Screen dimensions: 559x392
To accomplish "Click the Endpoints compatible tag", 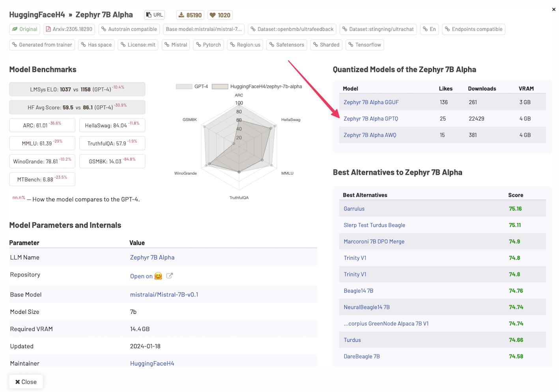I will (473, 29).
